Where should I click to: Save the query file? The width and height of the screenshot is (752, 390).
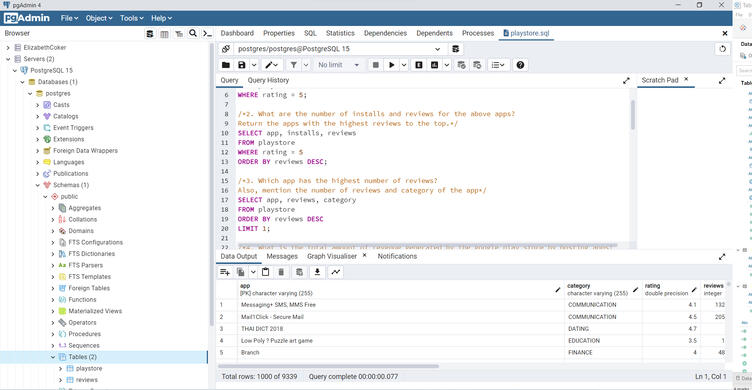242,65
